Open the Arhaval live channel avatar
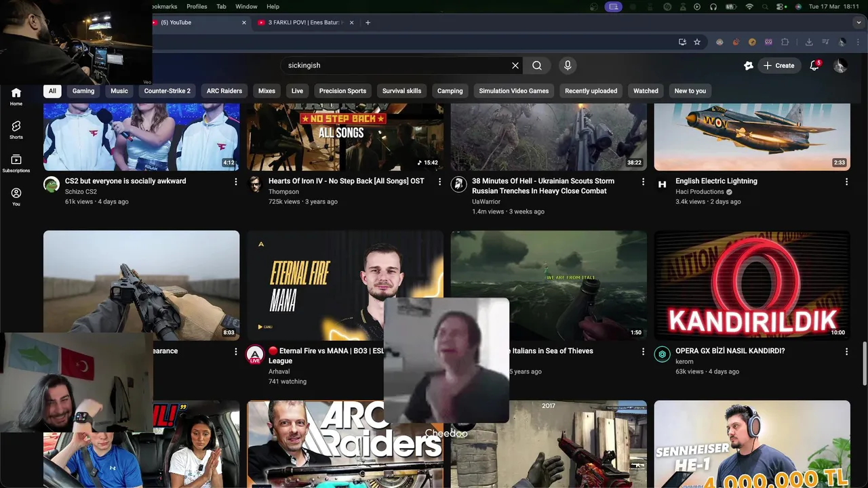The height and width of the screenshot is (488, 868). coord(255,354)
